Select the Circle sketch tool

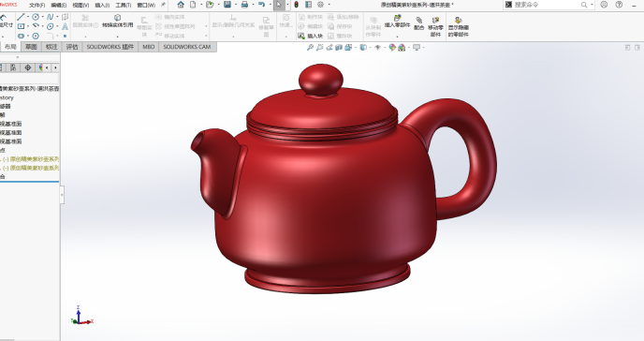click(x=36, y=17)
